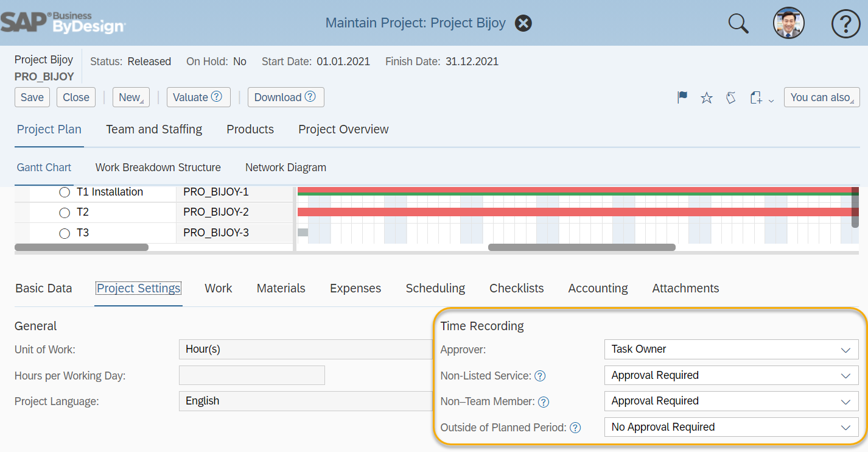Open the Scheduling tab
The image size is (868, 452).
pos(436,288)
